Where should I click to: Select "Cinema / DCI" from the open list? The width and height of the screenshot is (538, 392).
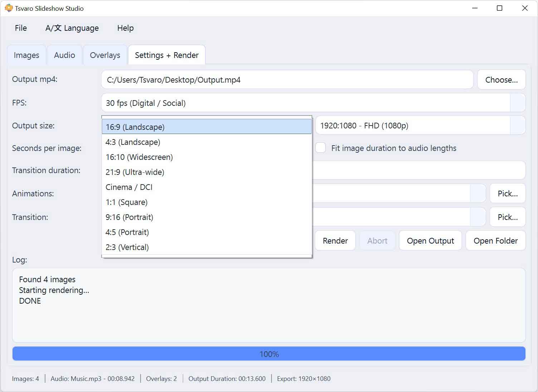(129, 187)
